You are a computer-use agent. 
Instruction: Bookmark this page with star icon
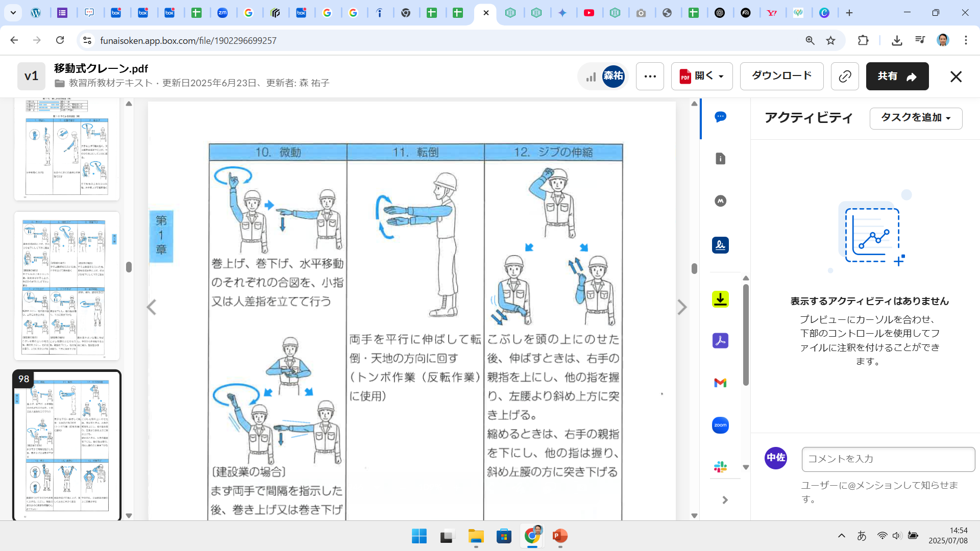tap(831, 40)
